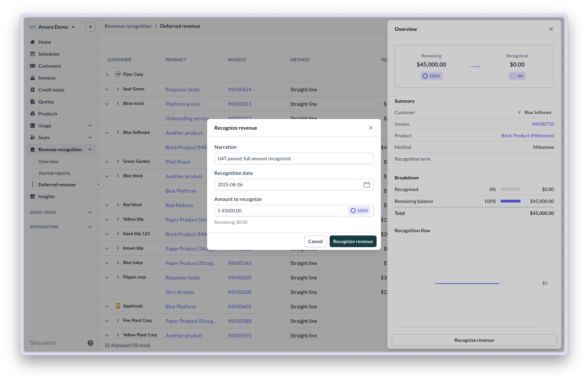
Task: Open Overview under Revenue recognition
Action: click(48, 161)
